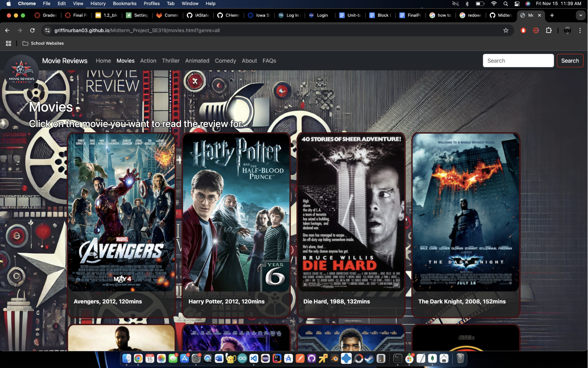Go to the Home page link

tap(103, 61)
